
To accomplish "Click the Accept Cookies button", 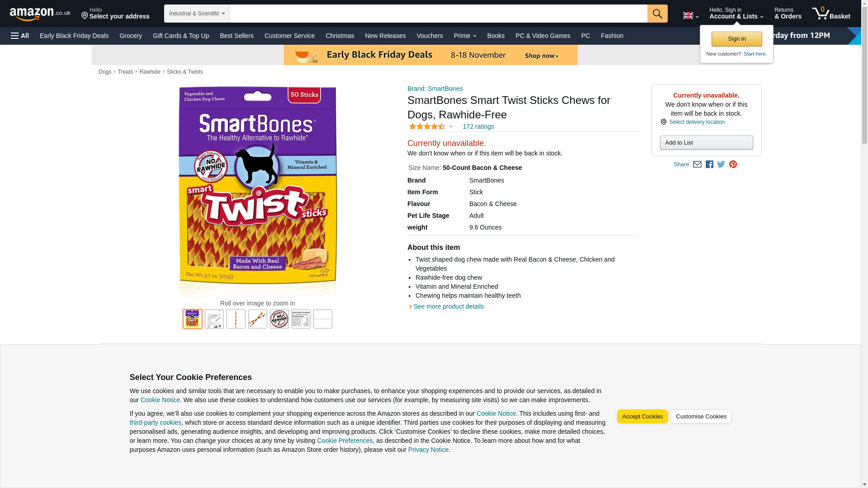I will pyautogui.click(x=642, y=417).
